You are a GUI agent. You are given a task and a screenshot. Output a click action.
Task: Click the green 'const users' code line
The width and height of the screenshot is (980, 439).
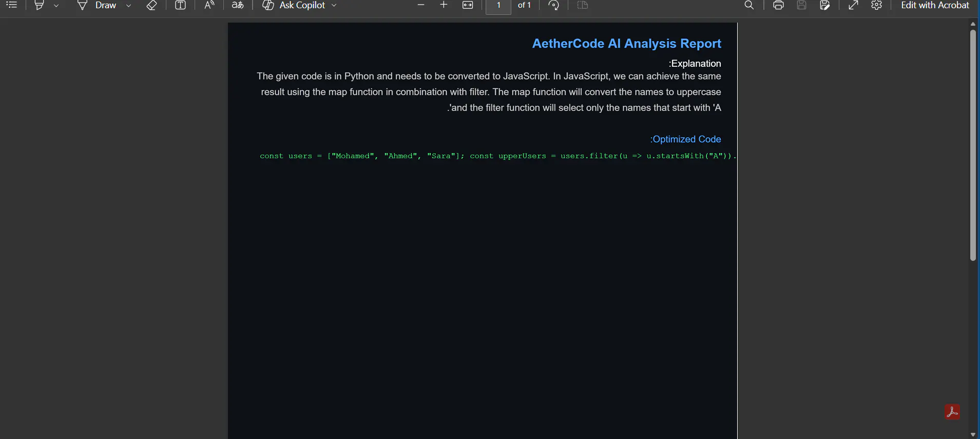pyautogui.click(x=498, y=156)
